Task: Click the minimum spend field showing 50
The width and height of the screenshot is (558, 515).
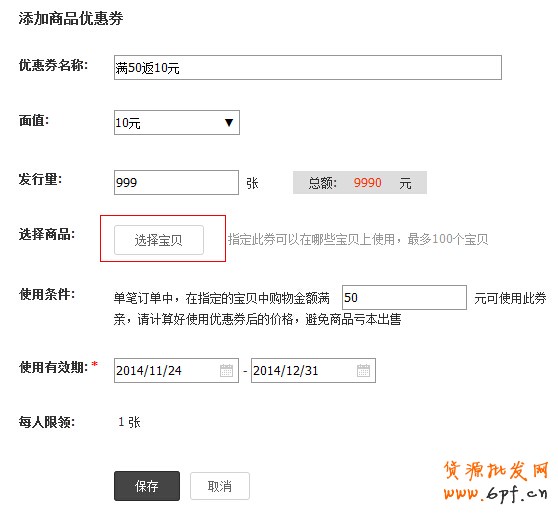Action: coord(404,298)
